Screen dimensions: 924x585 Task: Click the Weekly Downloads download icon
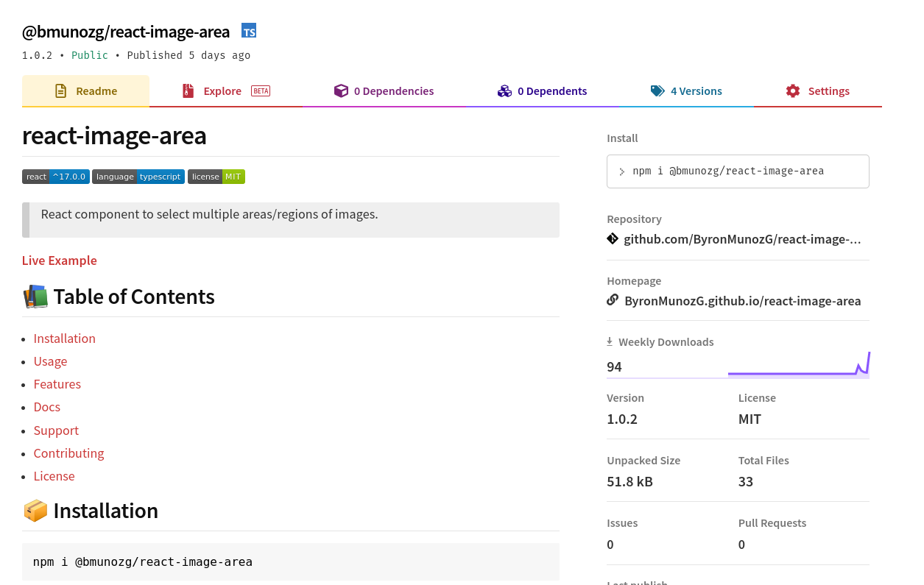[x=610, y=341]
